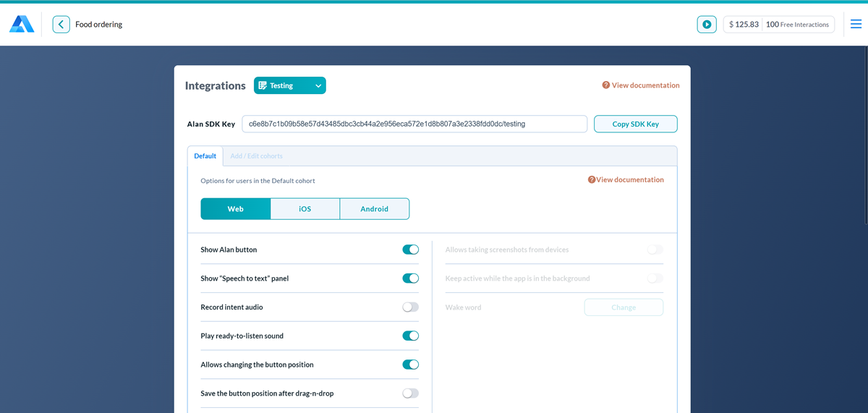Switch to Add / Edit cohorts tab

tap(256, 156)
